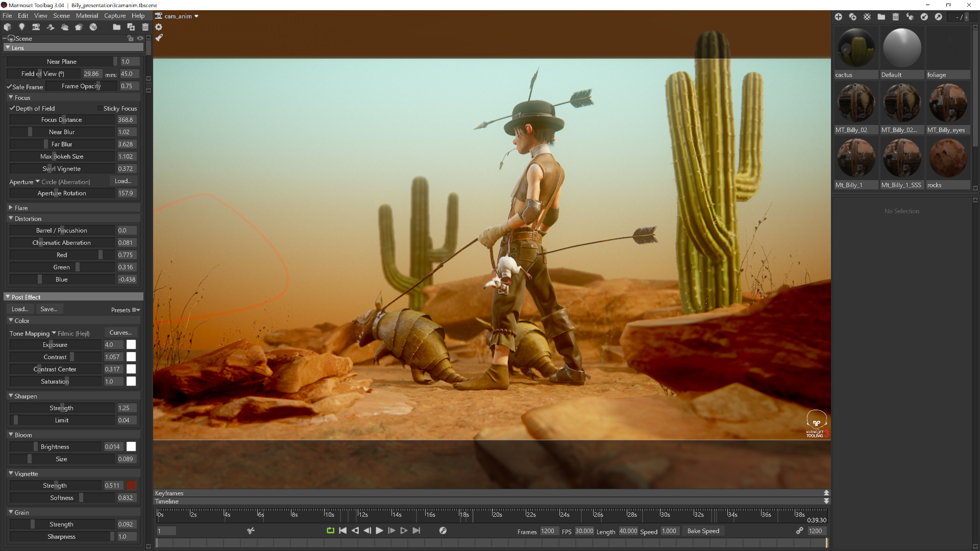Create a new material with the plus icon

coord(839,17)
